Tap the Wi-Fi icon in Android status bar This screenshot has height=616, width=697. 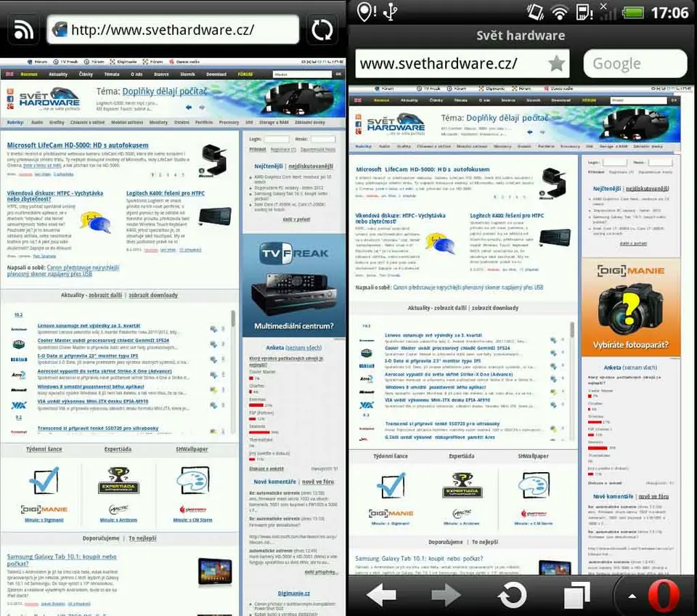coord(559,12)
